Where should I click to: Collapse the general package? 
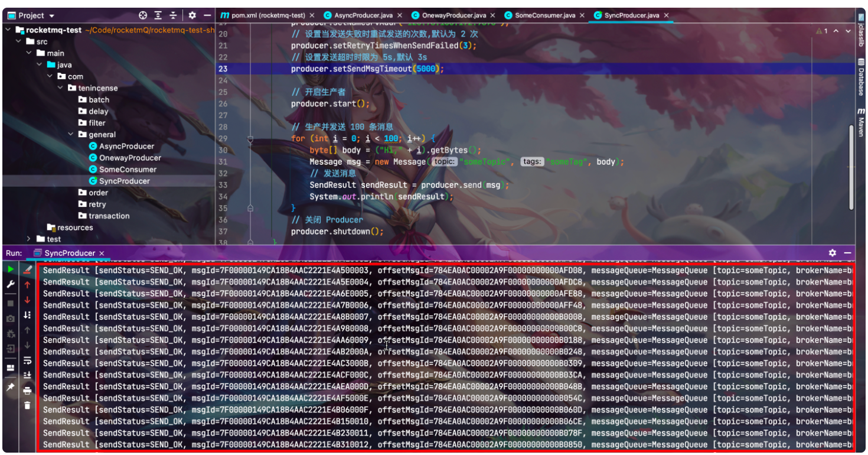pos(71,135)
